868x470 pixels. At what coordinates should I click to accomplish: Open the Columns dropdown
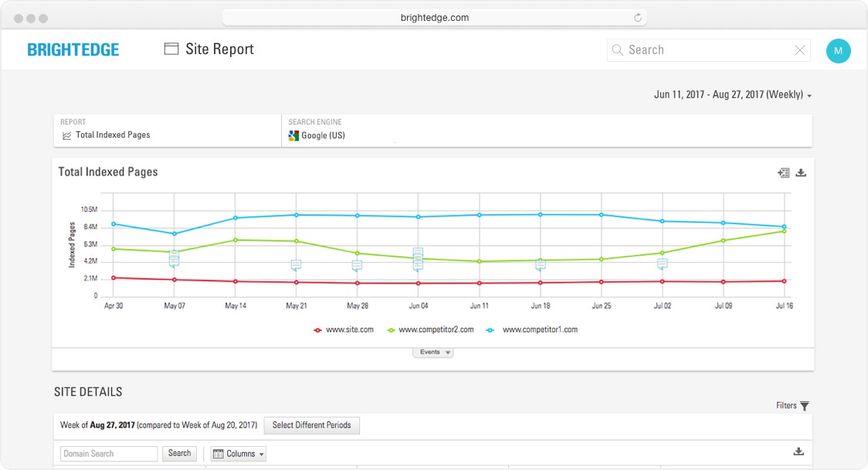coord(238,454)
